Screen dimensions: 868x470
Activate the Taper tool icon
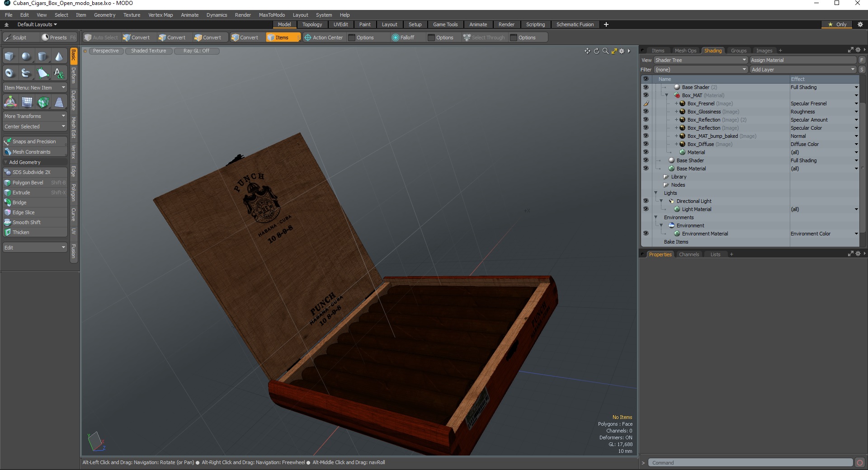(59, 102)
